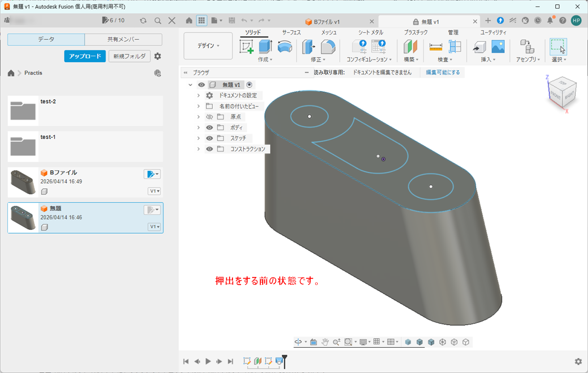Image resolution: width=588 pixels, height=373 pixels.
Task: Choose wireframe display style cube
Action: coord(442,342)
